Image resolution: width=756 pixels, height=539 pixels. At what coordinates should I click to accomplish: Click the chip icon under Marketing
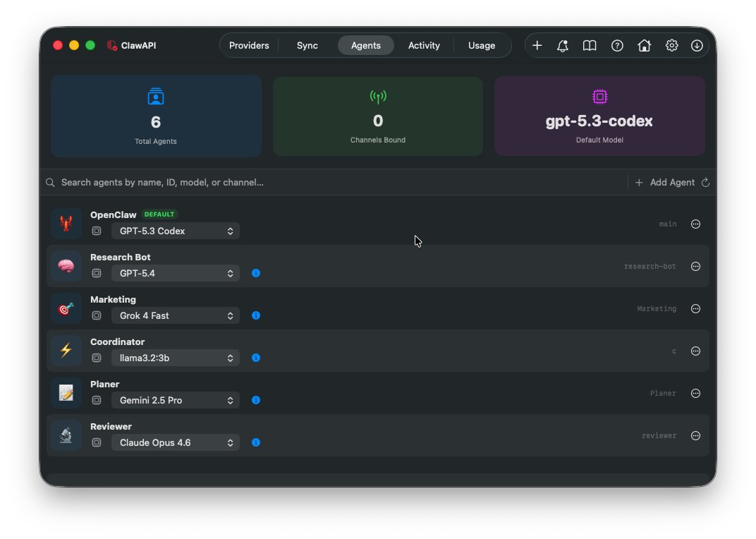tap(97, 315)
